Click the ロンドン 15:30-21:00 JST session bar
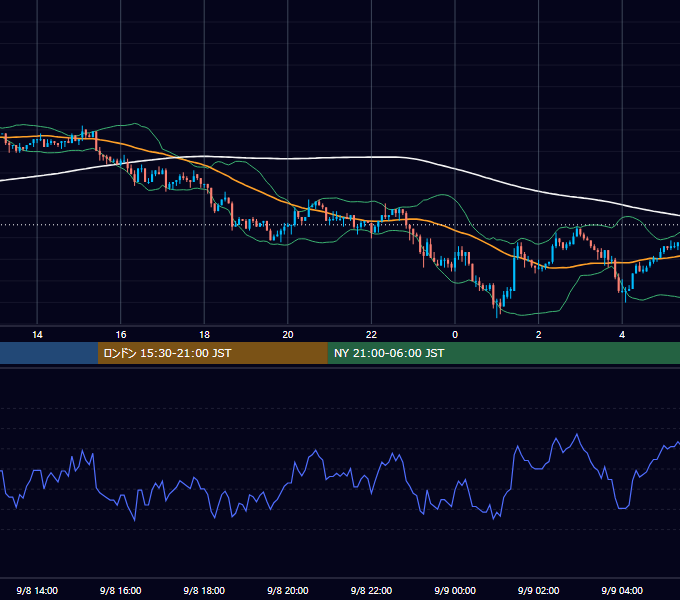 [x=212, y=353]
